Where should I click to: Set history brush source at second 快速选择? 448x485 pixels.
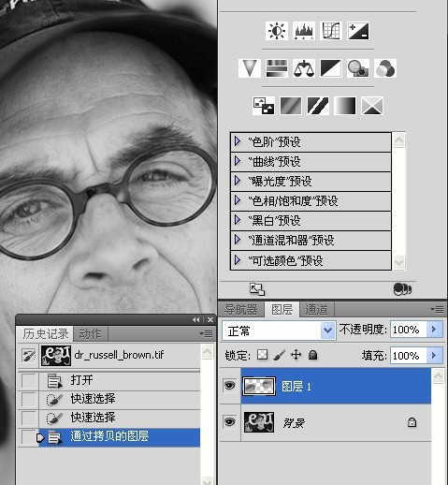pos(29,419)
